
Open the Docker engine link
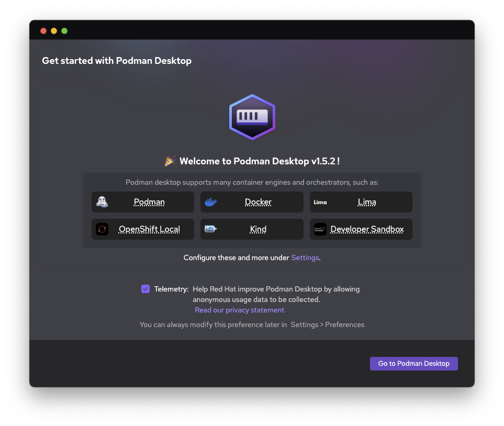tap(258, 202)
